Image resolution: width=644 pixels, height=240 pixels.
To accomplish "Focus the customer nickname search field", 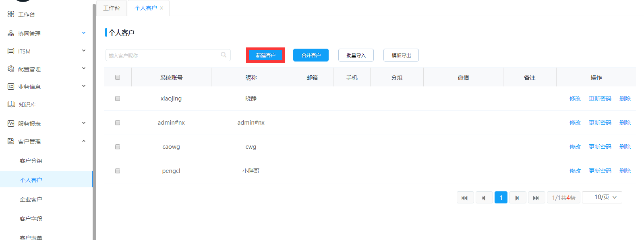I will pyautogui.click(x=163, y=55).
